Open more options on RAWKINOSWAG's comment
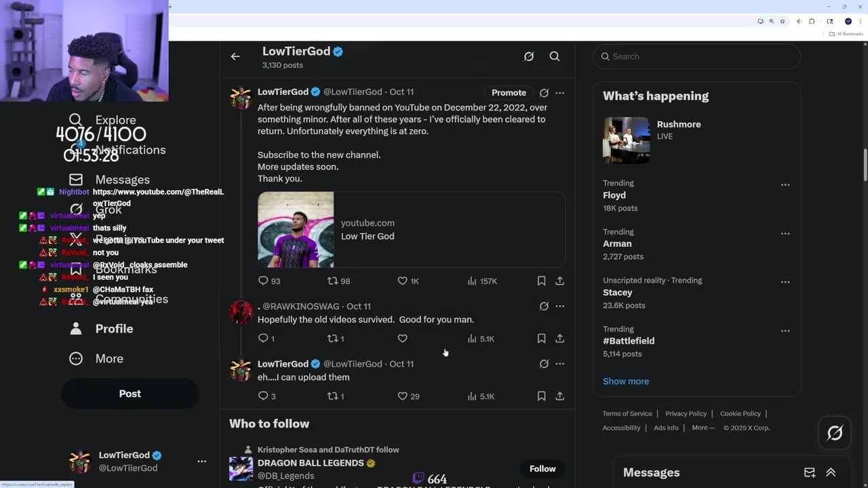Image resolution: width=868 pixels, height=488 pixels. pyautogui.click(x=559, y=306)
